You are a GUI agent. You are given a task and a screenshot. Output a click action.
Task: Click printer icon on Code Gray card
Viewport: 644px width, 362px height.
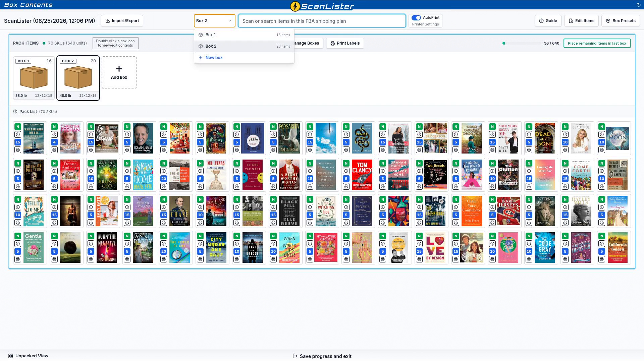pos(529,259)
